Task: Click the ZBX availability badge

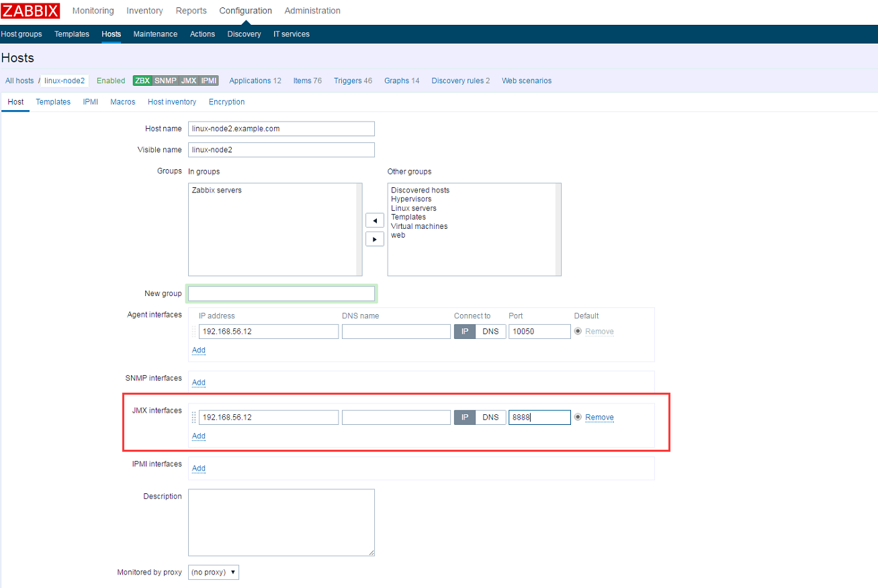Action: (142, 81)
